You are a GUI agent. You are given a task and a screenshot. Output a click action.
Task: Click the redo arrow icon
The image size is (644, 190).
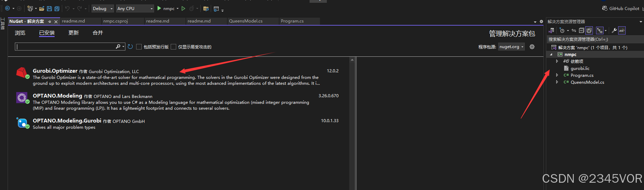[x=79, y=8]
